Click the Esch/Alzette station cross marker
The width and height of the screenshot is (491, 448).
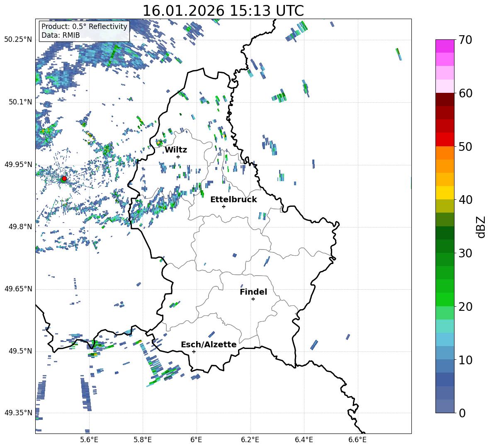[x=194, y=351]
